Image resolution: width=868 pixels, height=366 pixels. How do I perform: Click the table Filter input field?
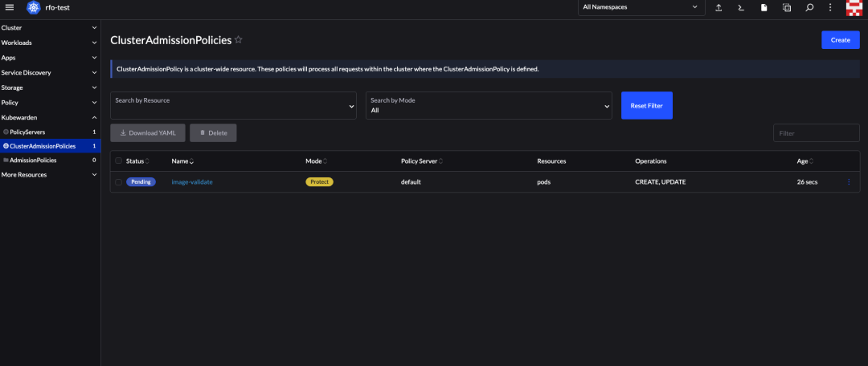pos(816,133)
